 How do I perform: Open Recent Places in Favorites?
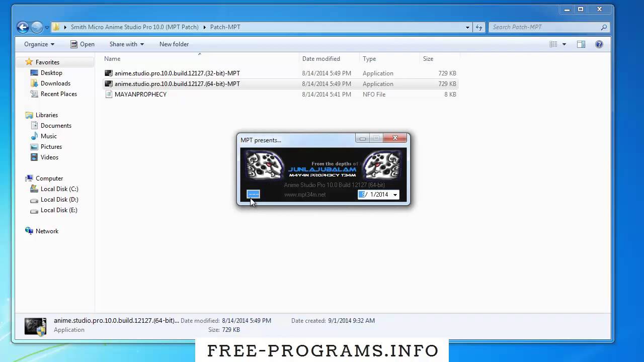tap(59, 94)
